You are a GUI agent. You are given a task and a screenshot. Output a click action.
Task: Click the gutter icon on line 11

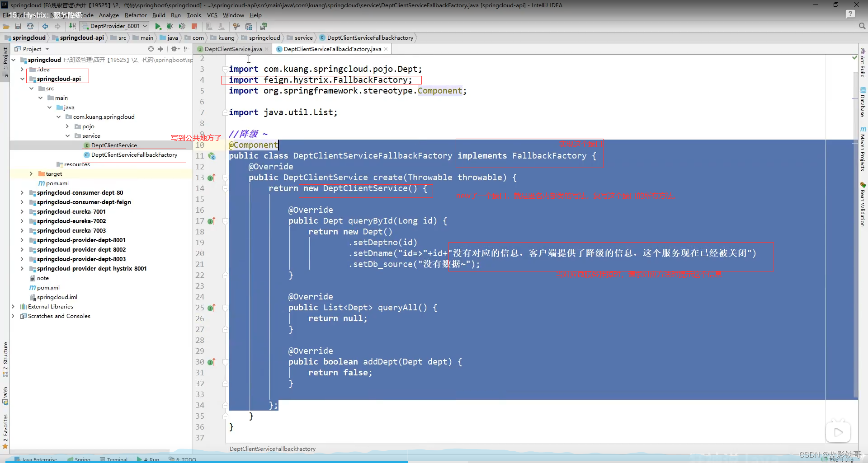coord(212,156)
